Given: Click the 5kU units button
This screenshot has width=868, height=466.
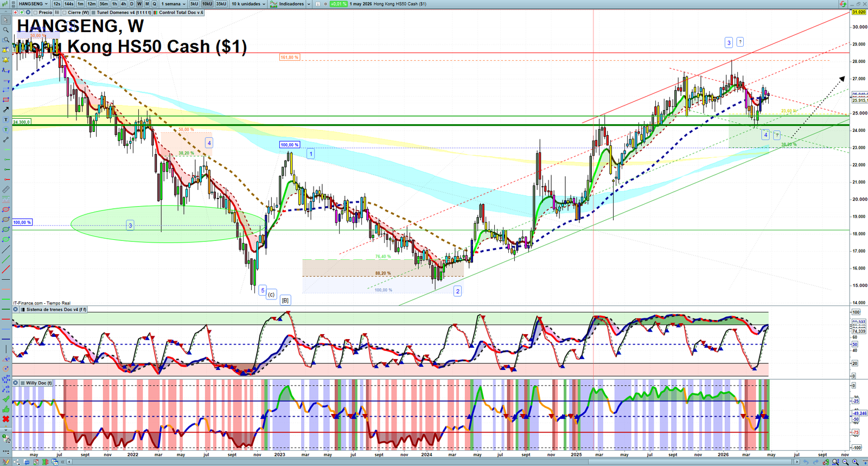Looking at the screenshot, I should pos(194,4).
